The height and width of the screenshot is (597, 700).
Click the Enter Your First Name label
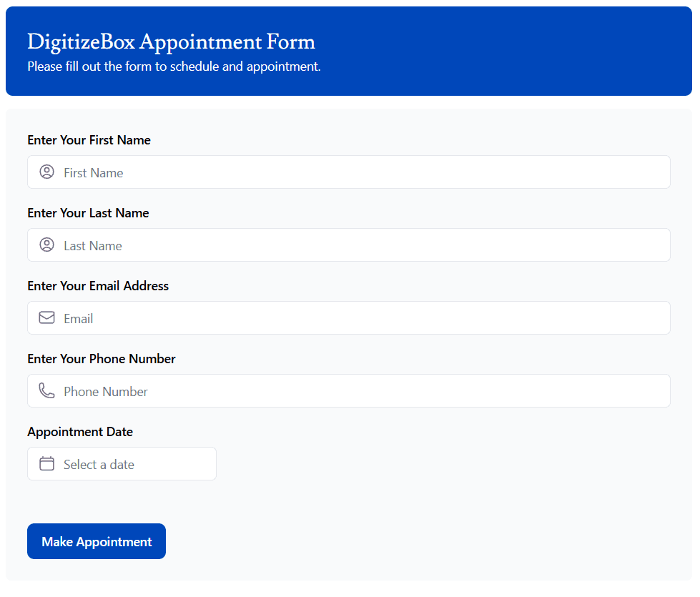(89, 139)
